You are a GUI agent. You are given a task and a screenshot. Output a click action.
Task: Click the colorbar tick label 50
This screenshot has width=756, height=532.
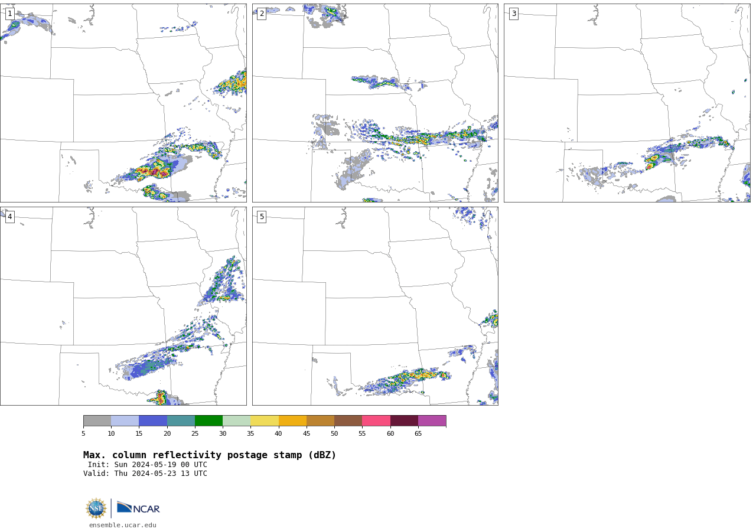coord(334,434)
